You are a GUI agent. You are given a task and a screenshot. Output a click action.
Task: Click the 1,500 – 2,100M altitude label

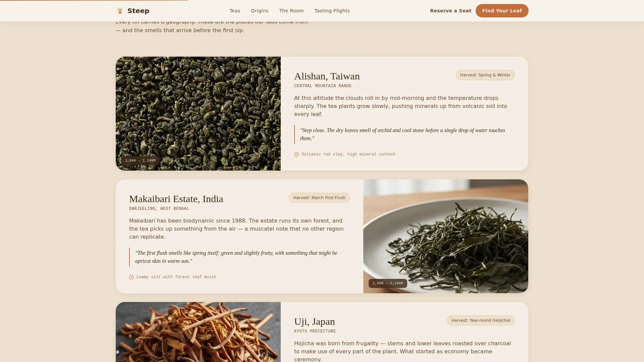[388, 283]
